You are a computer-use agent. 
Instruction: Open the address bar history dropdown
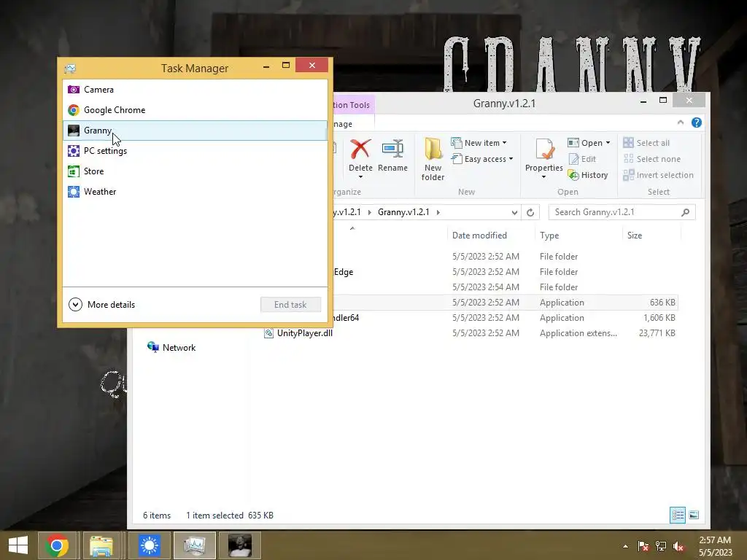tap(514, 212)
